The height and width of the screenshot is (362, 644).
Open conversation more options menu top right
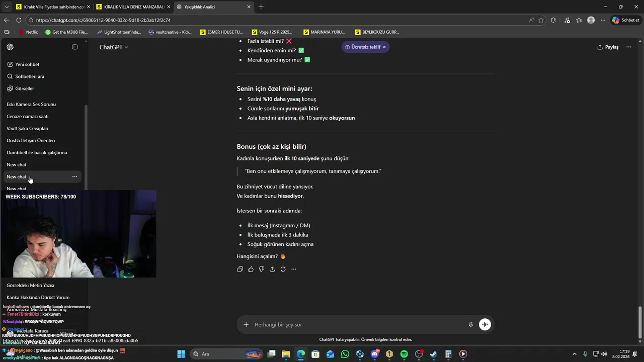(628, 47)
